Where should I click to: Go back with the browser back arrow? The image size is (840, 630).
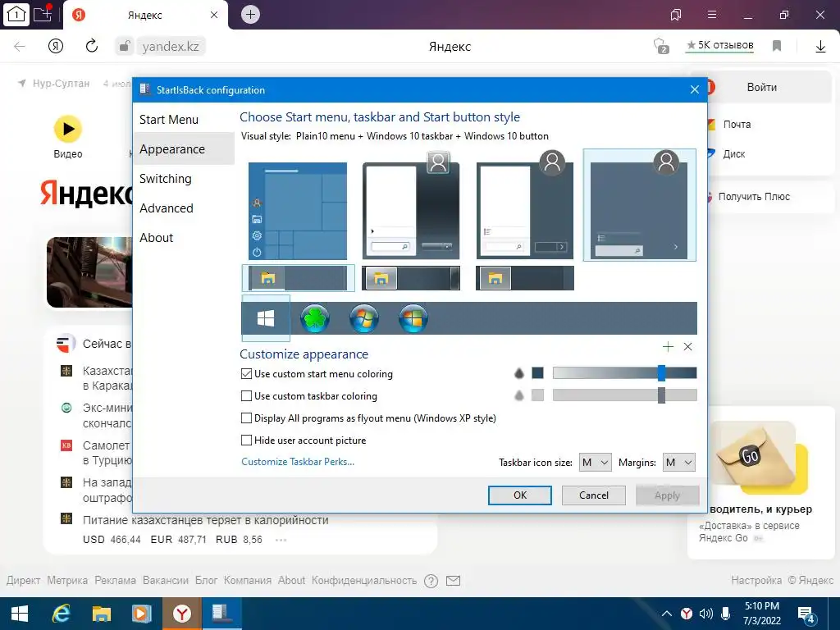[20, 47]
